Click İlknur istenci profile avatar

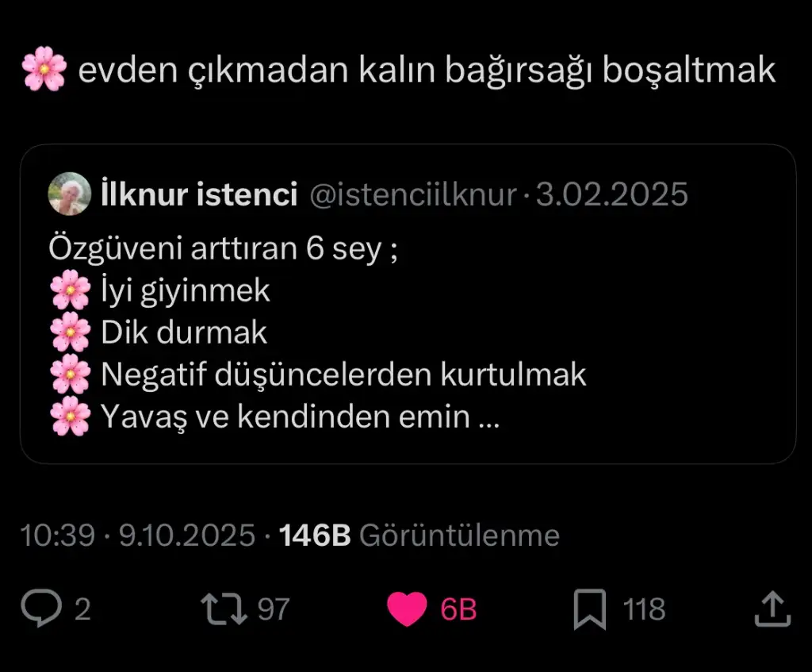tap(70, 194)
